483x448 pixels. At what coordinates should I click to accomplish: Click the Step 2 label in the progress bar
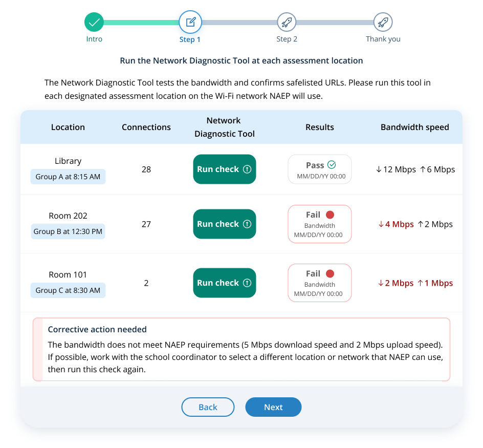[287, 39]
